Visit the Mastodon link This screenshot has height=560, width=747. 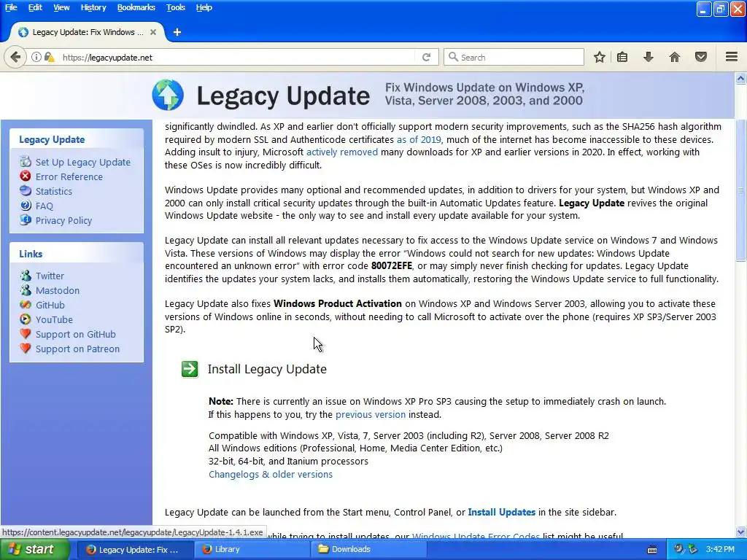coord(58,290)
